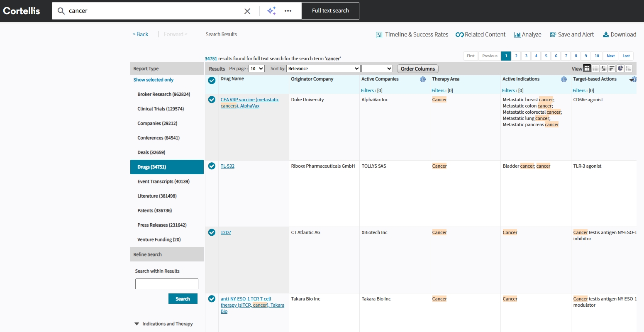Switch to the bar chart view icon
The height and width of the screenshot is (332, 644).
(x=612, y=68)
